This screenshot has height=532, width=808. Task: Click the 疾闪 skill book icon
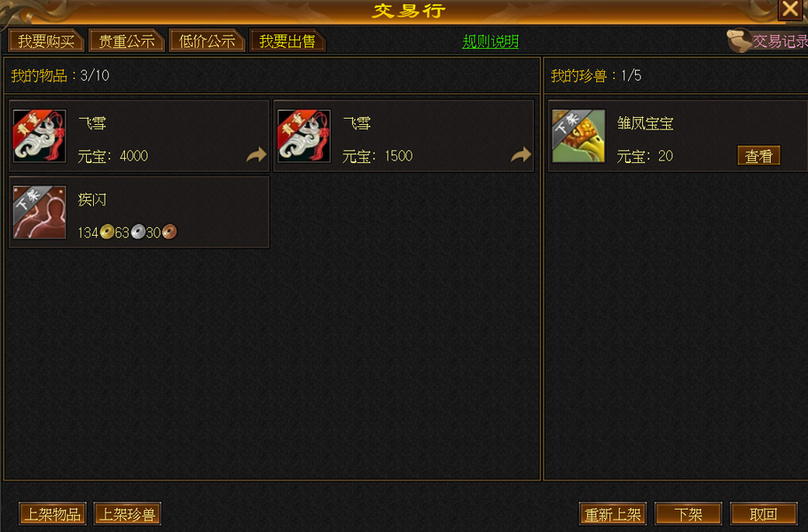[40, 212]
